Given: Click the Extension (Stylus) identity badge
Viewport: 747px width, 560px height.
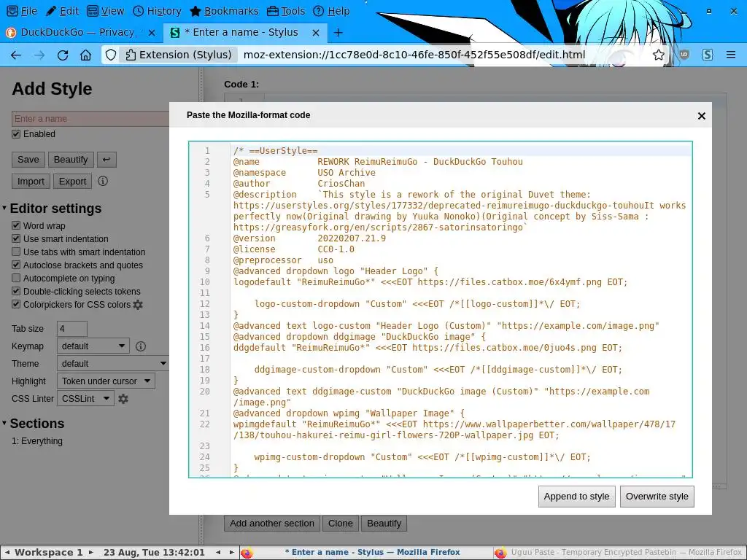Looking at the screenshot, I should coord(178,55).
